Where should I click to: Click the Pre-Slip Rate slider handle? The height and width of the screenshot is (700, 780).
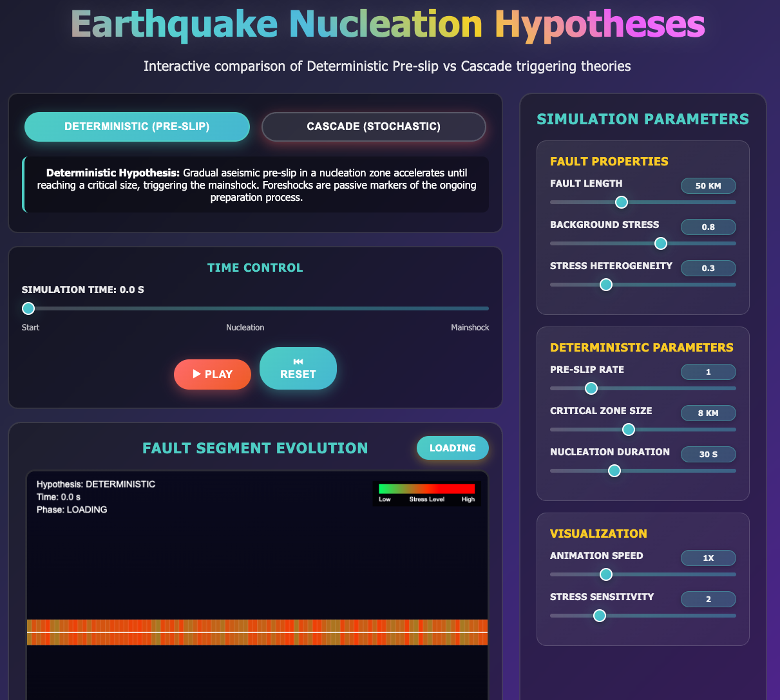click(x=591, y=388)
